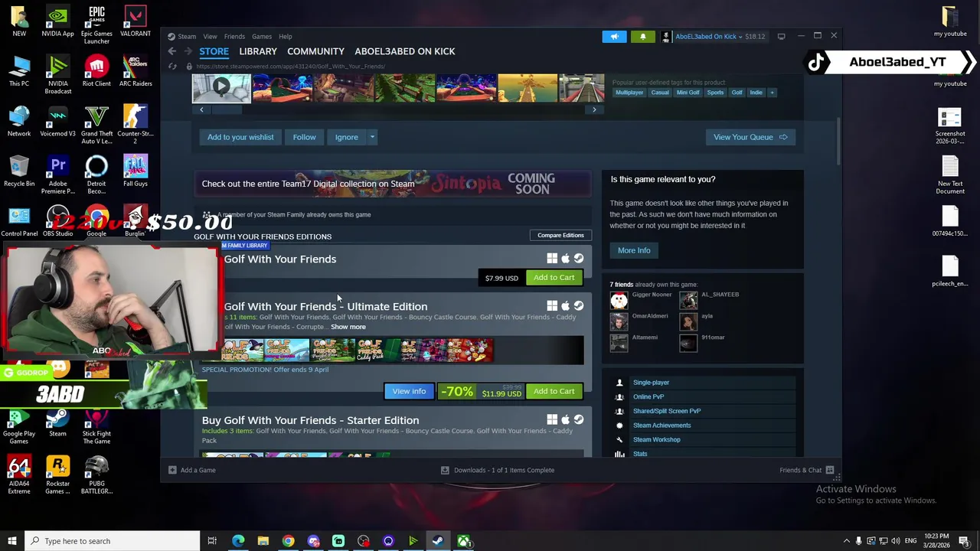Reload the Steam store page
This screenshot has width=980, height=551.
(172, 67)
